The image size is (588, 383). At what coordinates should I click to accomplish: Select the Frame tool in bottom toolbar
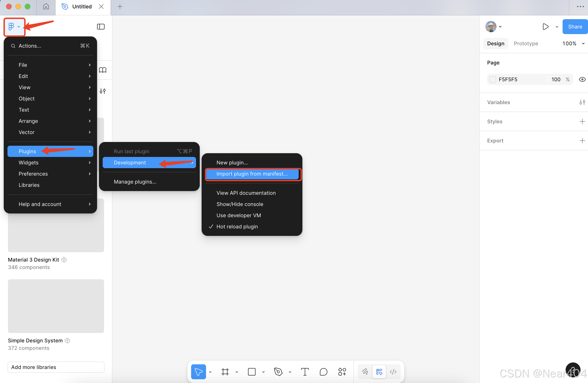pos(225,372)
